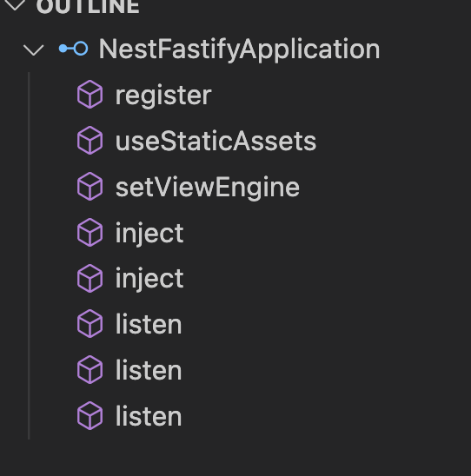Viewport: 471px width, 476px height.
Task: Collapse the OUTLINE section with its chevron
Action: click(15, 4)
